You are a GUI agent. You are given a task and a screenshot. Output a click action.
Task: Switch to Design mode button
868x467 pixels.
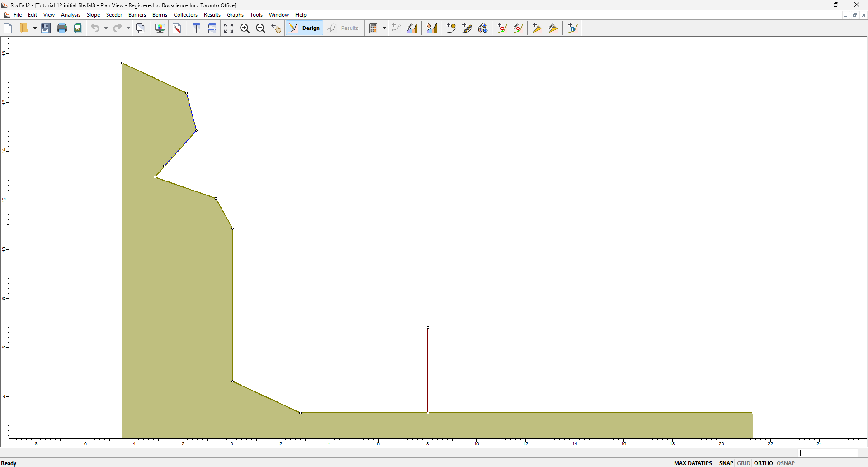[304, 28]
